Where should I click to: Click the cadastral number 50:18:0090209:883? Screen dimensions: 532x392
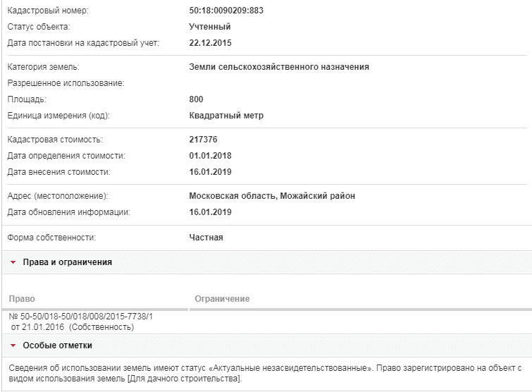pyautogui.click(x=226, y=11)
